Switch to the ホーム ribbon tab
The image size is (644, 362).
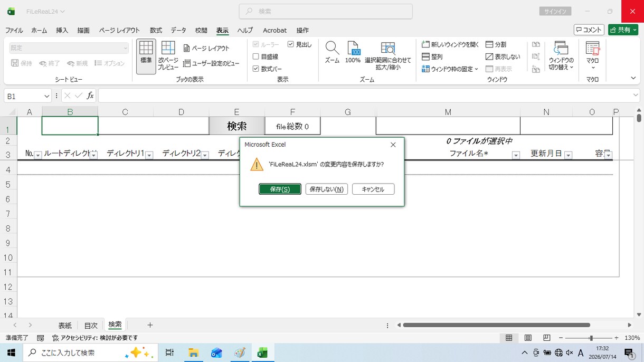click(39, 30)
